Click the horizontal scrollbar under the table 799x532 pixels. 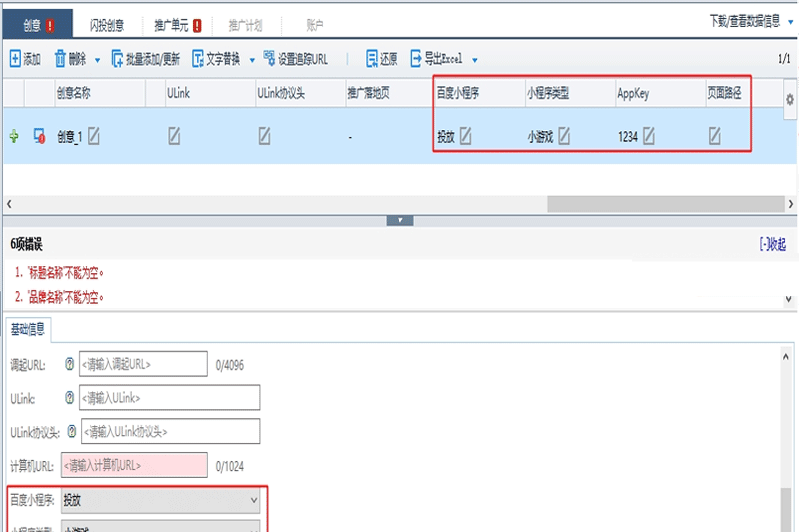pyautogui.click(x=659, y=203)
